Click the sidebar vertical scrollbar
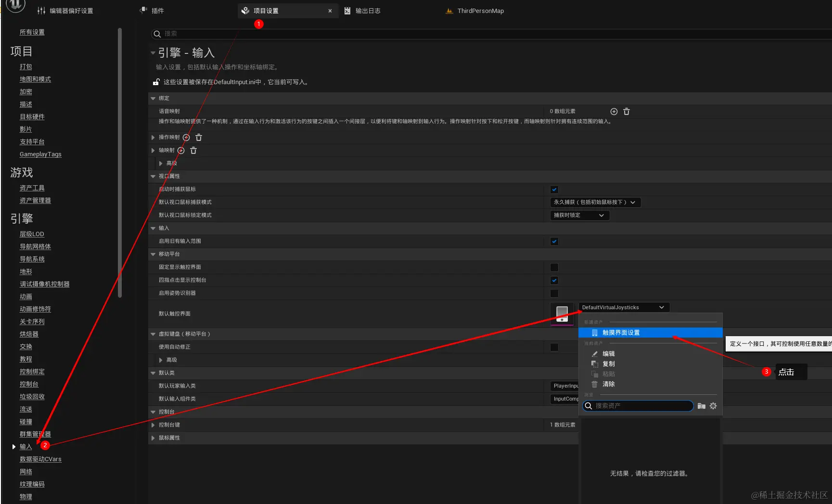 (120, 164)
